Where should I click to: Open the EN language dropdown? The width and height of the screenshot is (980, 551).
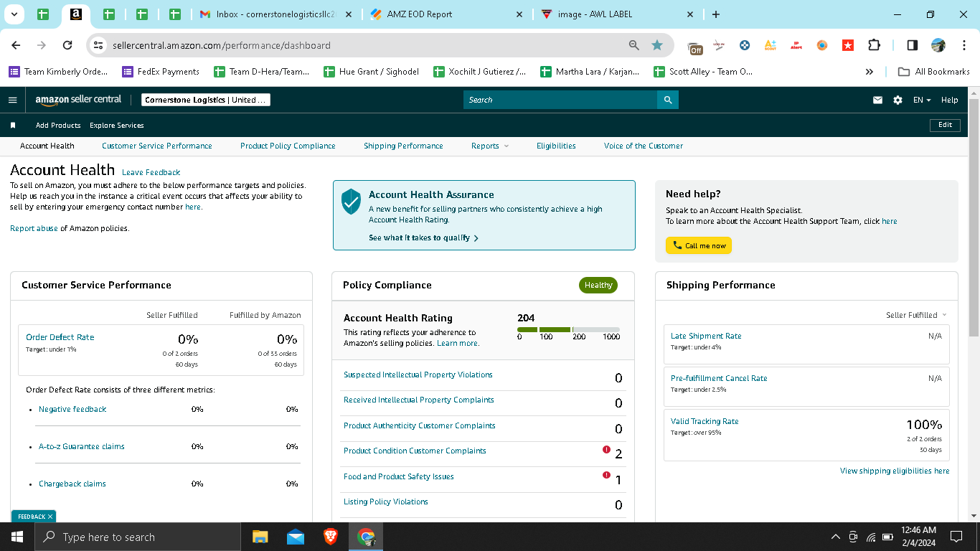[x=922, y=100]
